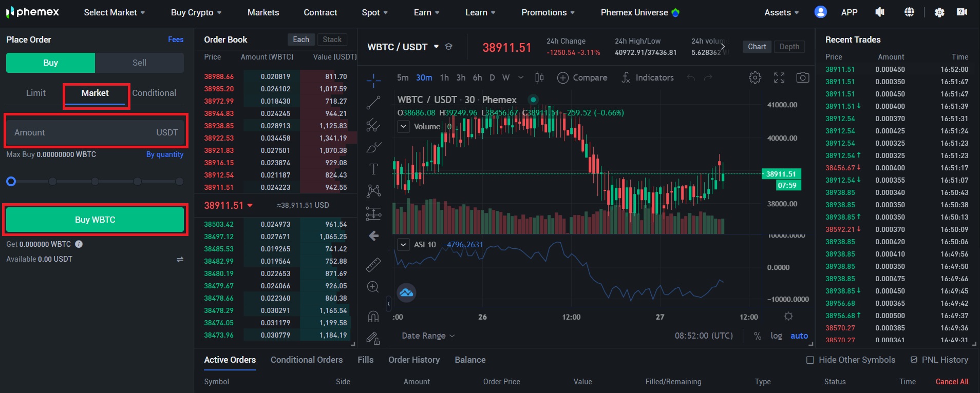
Task: Open announcements megaphone icon
Action: [880, 12]
